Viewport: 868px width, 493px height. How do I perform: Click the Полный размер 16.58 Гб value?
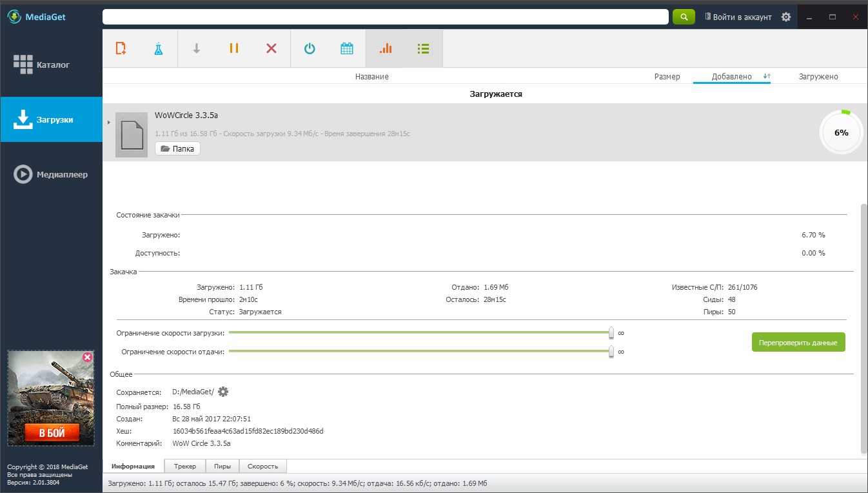tap(186, 407)
